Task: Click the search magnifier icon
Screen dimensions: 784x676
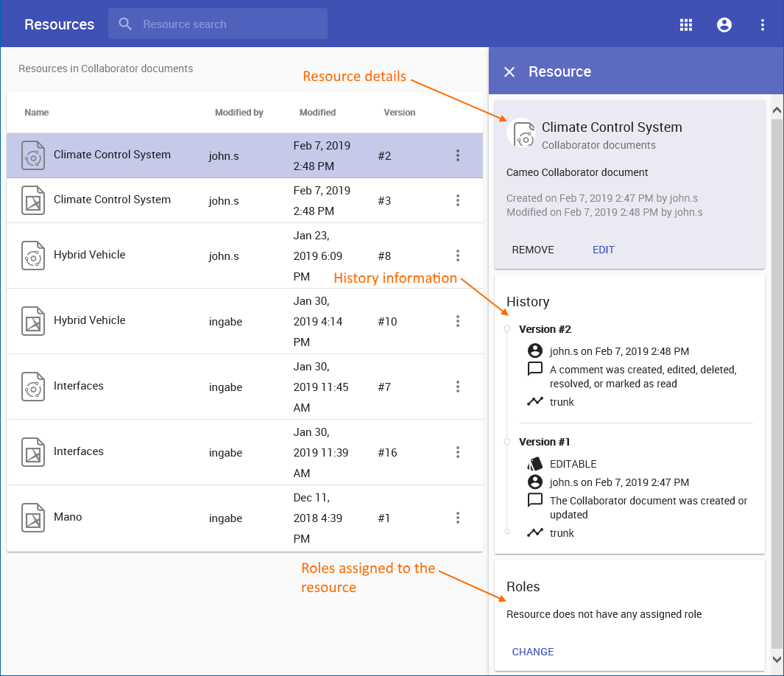Action: point(126,24)
